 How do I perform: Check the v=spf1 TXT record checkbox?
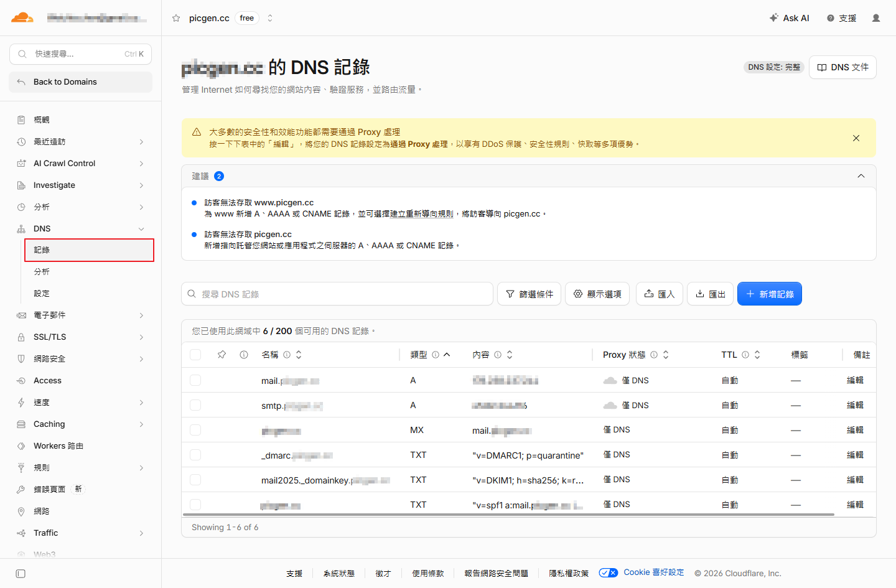click(x=195, y=505)
